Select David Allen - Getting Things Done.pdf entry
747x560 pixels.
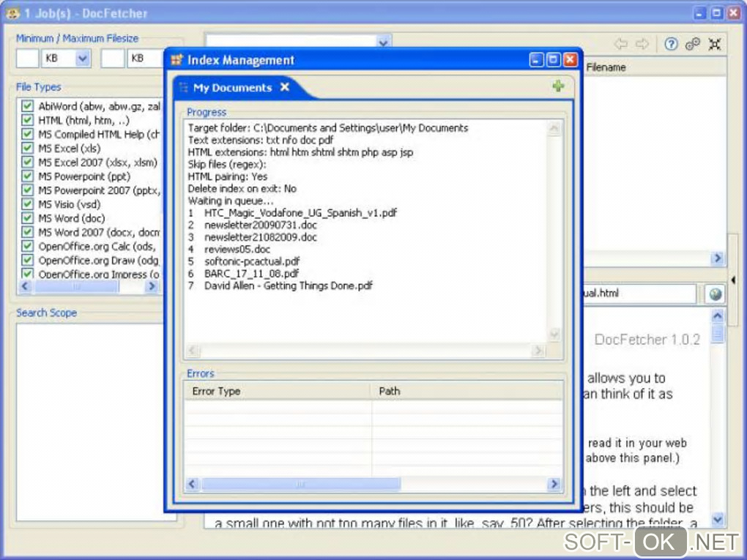(x=289, y=285)
